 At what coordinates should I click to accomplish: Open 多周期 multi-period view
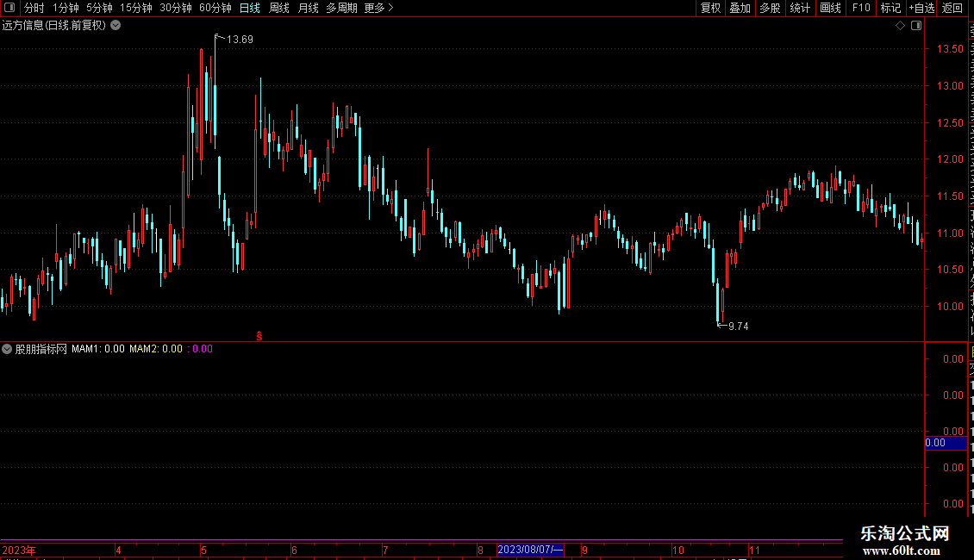(x=341, y=8)
